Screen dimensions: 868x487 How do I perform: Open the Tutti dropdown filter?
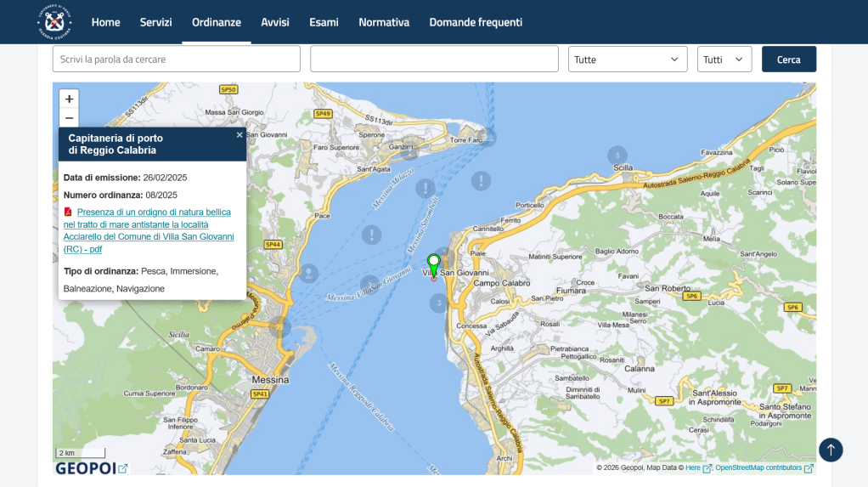(724, 59)
